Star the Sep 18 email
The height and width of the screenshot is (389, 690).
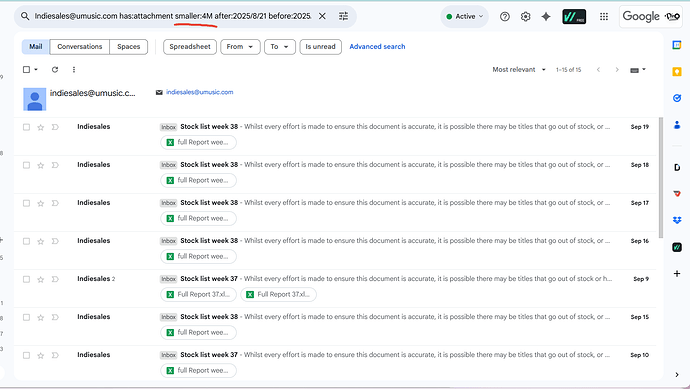point(40,165)
